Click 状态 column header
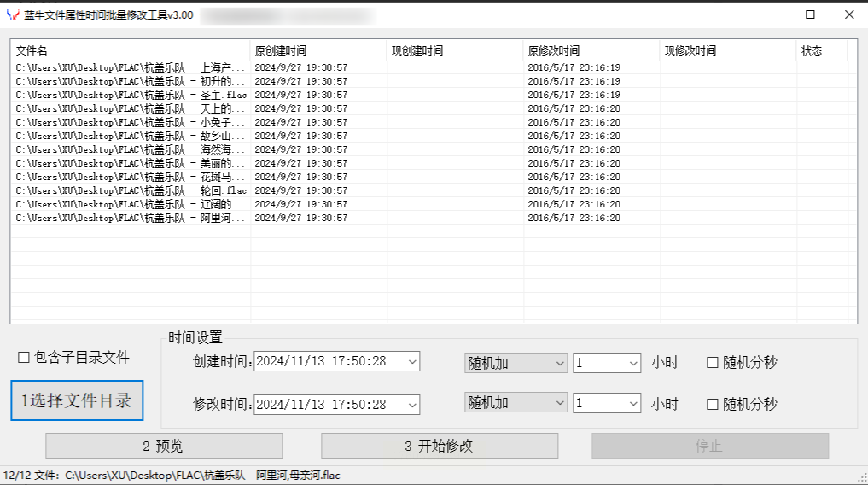The image size is (868, 485). [822, 50]
